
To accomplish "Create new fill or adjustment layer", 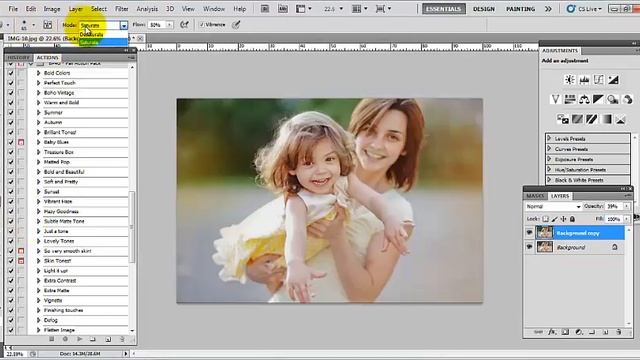I will coord(579,332).
